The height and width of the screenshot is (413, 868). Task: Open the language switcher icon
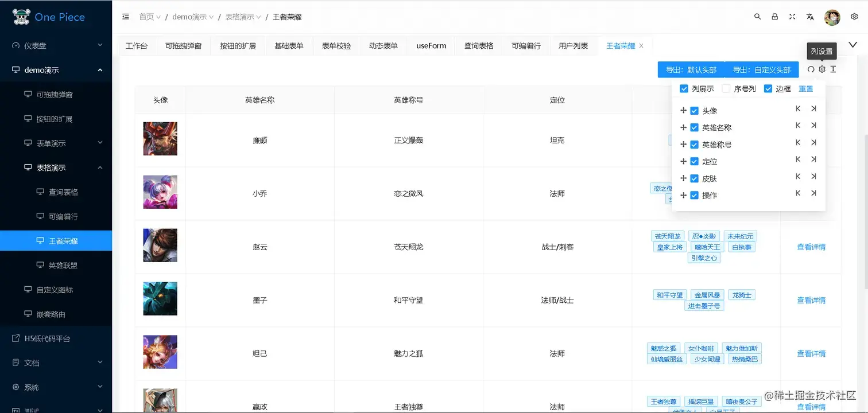click(x=810, y=17)
